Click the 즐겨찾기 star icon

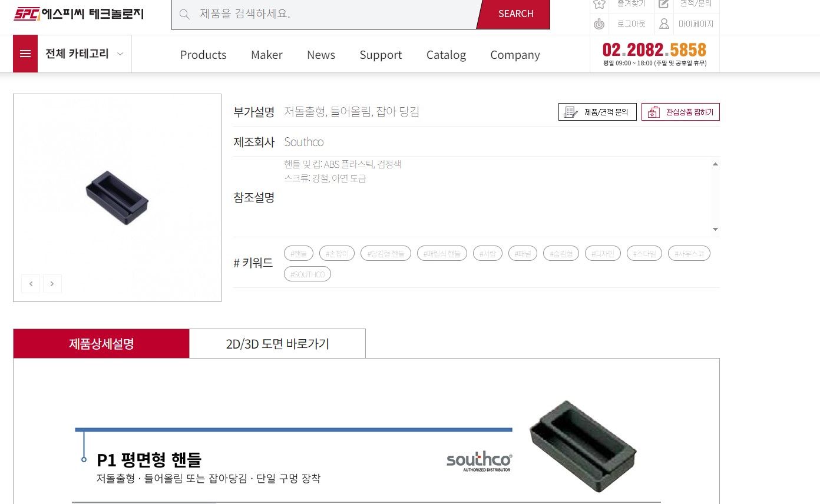599,4
